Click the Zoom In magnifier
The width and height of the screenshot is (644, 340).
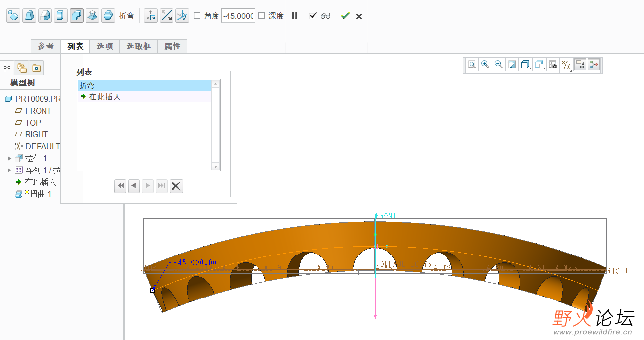[485, 64]
